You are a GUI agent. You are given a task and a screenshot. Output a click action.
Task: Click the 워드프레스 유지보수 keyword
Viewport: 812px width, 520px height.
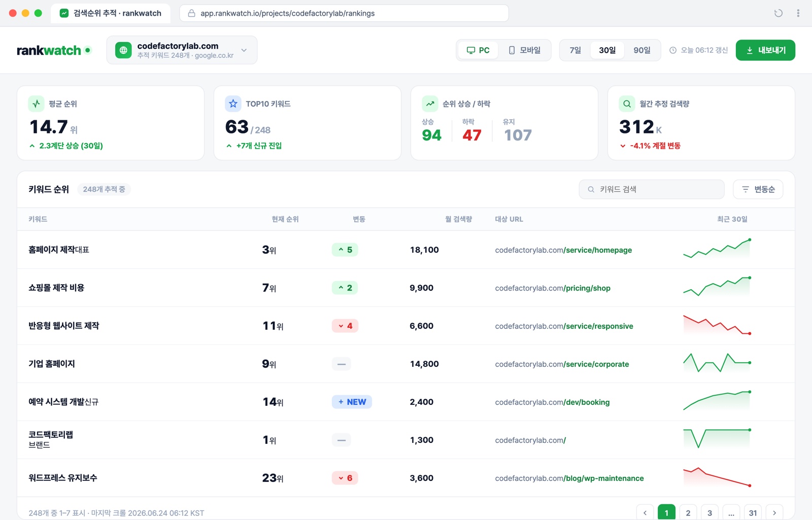[x=63, y=478]
